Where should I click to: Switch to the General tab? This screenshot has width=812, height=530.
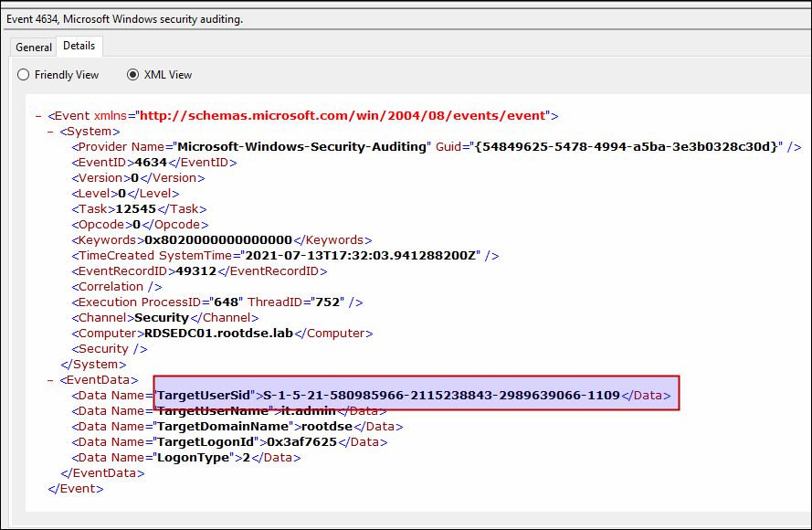pyautogui.click(x=33, y=48)
